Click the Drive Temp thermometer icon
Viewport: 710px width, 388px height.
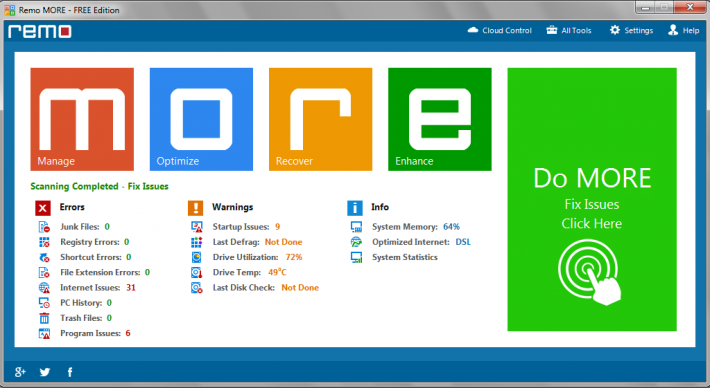click(x=197, y=273)
